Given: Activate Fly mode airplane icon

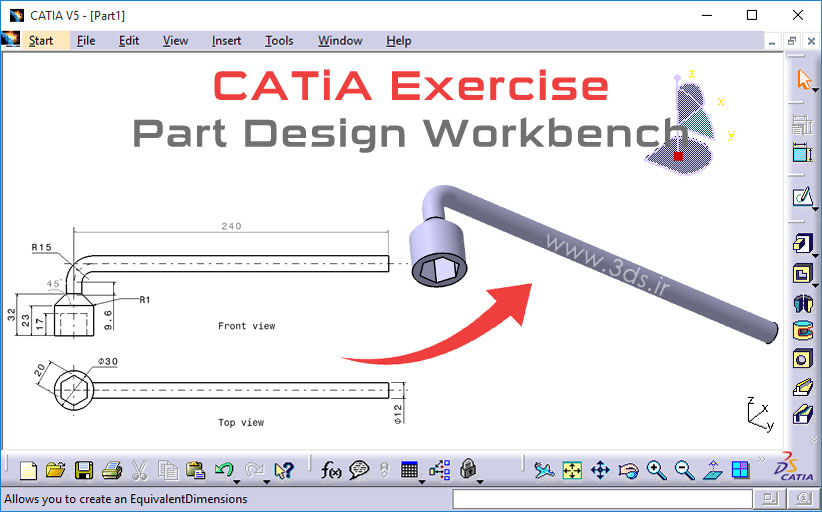Looking at the screenshot, I should 545,470.
